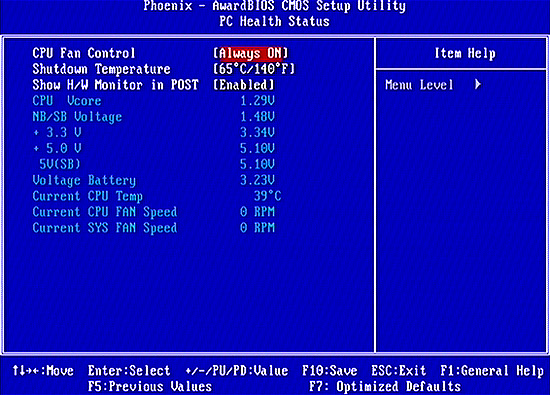The height and width of the screenshot is (395, 550).
Task: Click the Menu Level arrow indicator
Action: click(x=478, y=85)
